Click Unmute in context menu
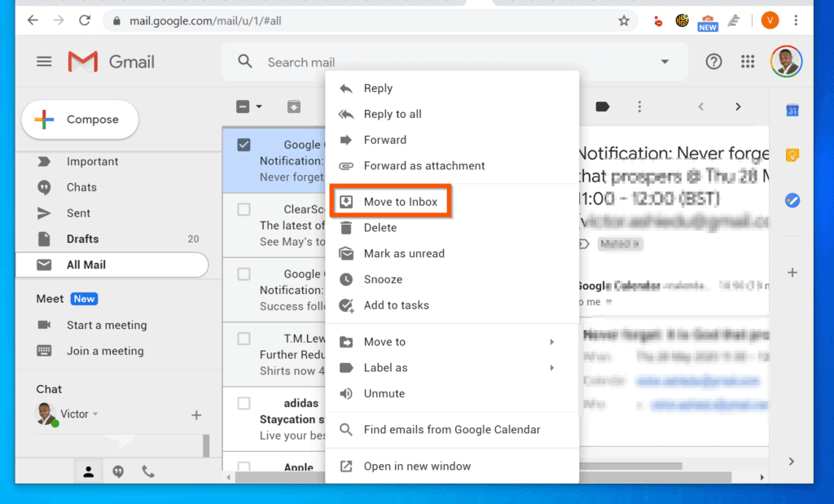This screenshot has width=834, height=504. [x=452, y=394]
